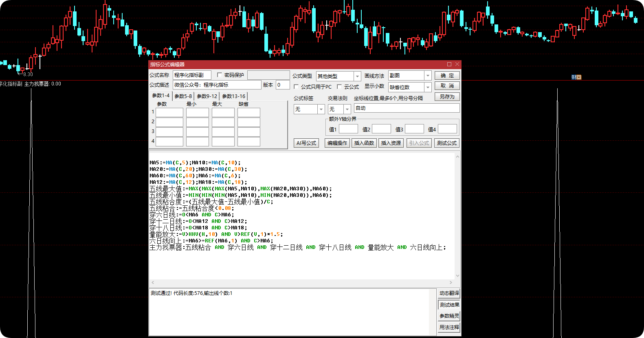Open 插入函数 to insert a function

tap(364, 143)
